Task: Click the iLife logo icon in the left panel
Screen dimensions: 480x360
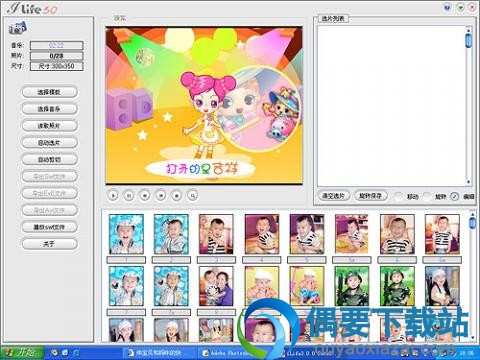Action: [x=17, y=28]
